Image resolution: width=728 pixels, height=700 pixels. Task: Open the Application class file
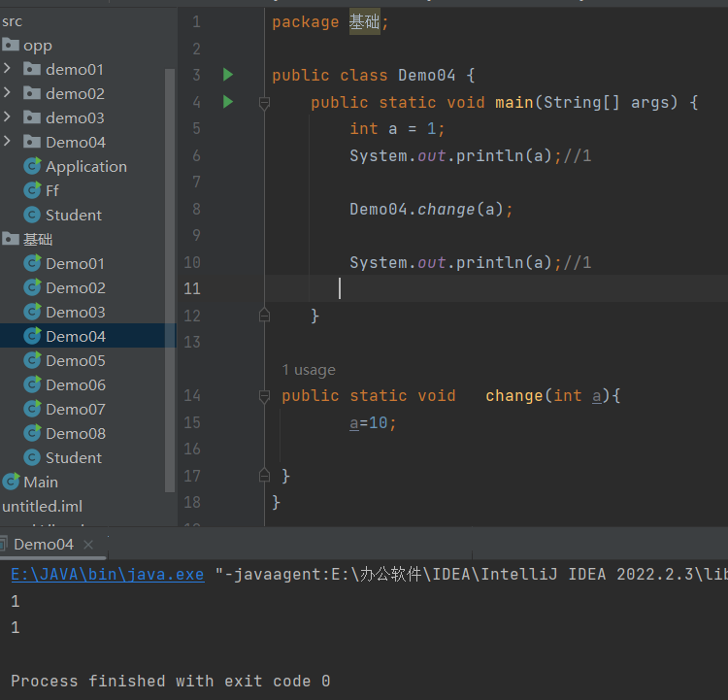[x=85, y=166]
